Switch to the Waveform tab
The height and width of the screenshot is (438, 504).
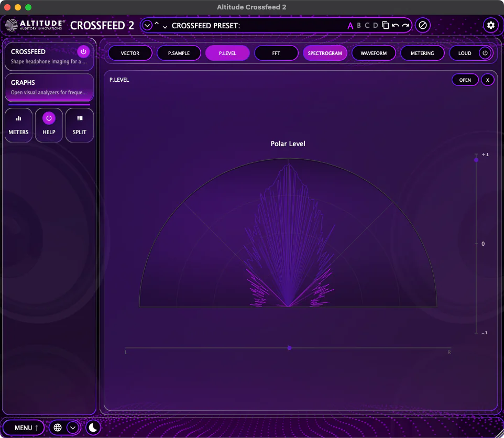pos(374,53)
